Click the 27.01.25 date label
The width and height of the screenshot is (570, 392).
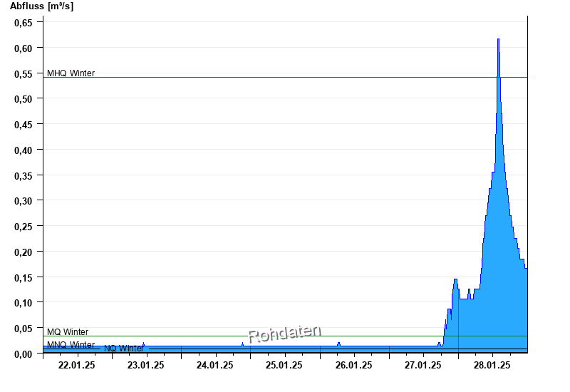[423, 366]
